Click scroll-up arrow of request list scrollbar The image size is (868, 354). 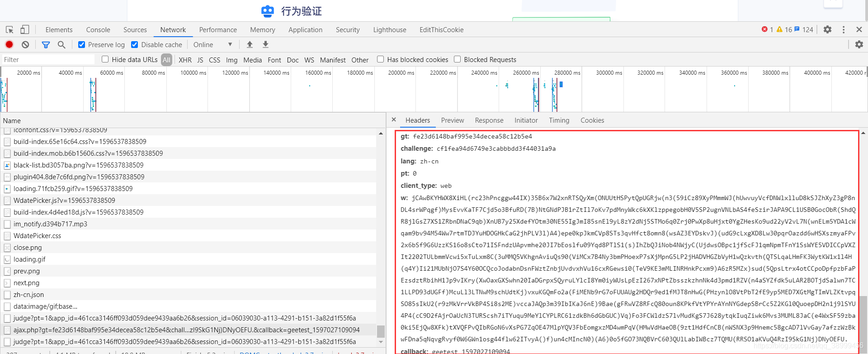[x=381, y=133]
